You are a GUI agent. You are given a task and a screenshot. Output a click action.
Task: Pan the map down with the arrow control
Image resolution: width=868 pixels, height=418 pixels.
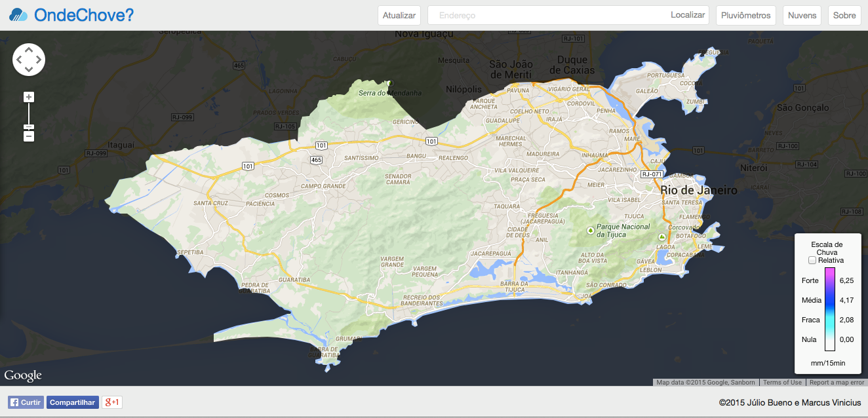[29, 69]
